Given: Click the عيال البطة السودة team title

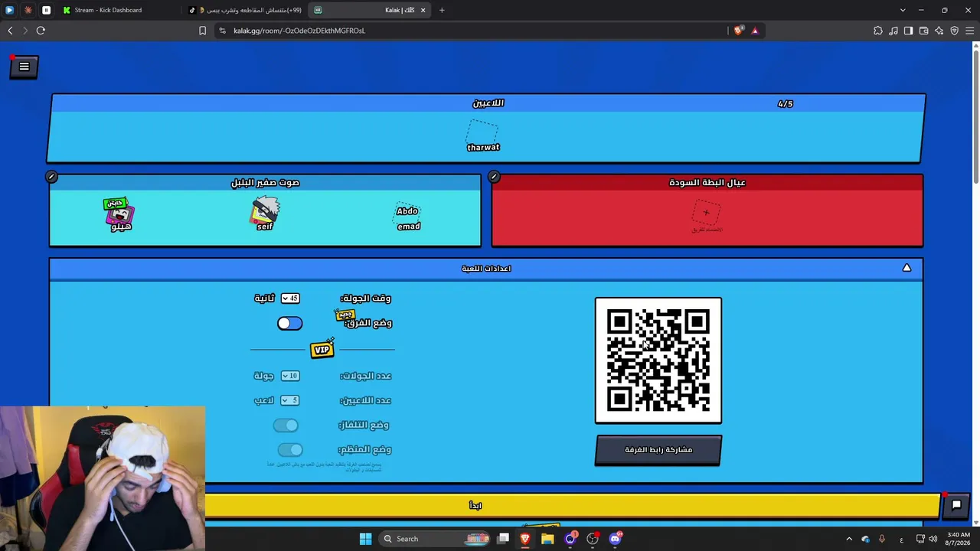Looking at the screenshot, I should point(707,182).
